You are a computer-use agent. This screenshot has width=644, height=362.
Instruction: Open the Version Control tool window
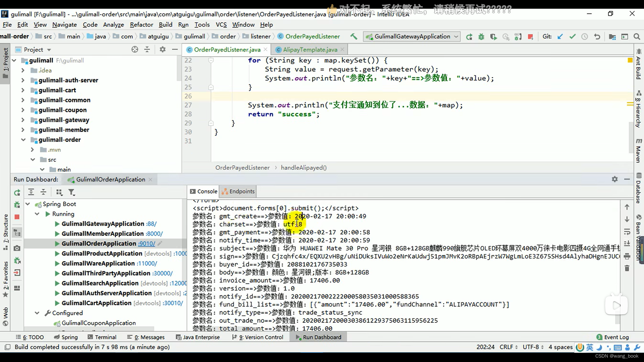point(258,337)
